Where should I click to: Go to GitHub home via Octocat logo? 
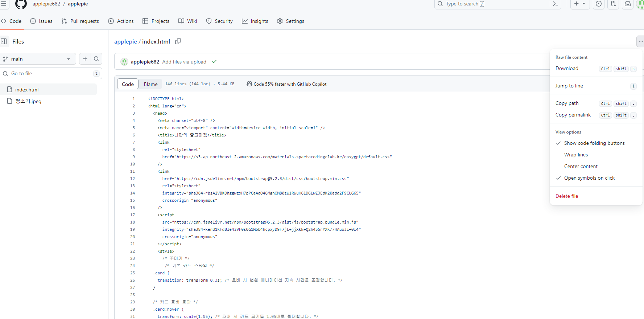click(21, 4)
